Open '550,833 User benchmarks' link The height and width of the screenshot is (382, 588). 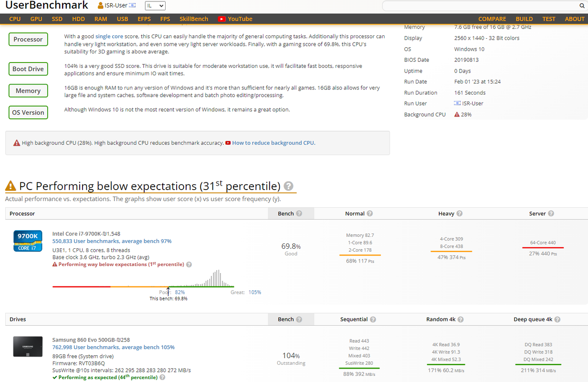(x=112, y=241)
